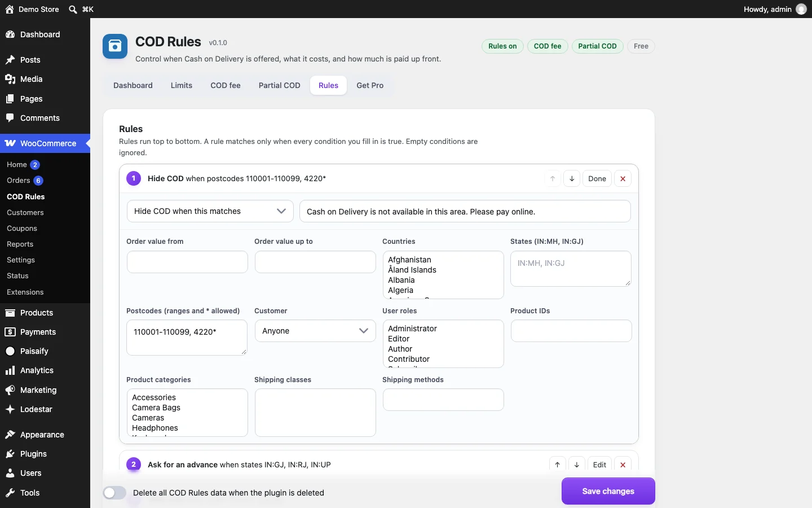Click the Postcodes text area
Screen dimensions: 812x508
pyautogui.click(x=187, y=338)
